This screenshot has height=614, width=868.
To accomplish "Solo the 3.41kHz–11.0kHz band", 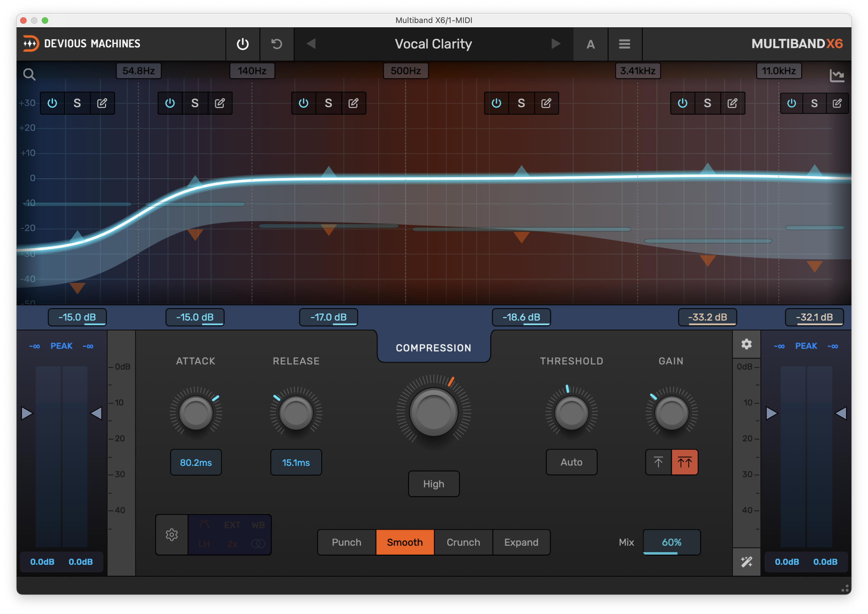I will tap(707, 103).
